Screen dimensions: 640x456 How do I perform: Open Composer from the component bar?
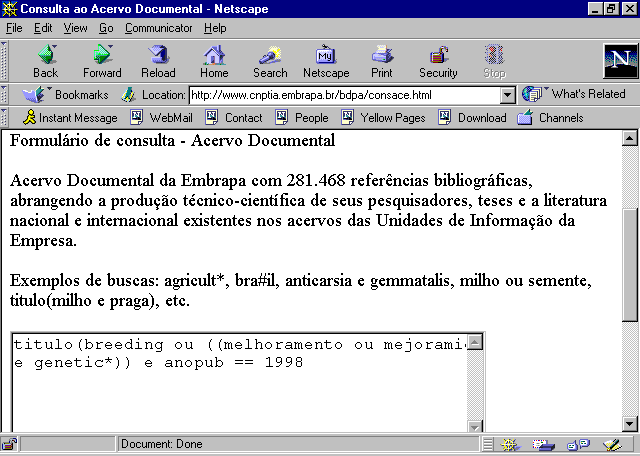coord(612,444)
